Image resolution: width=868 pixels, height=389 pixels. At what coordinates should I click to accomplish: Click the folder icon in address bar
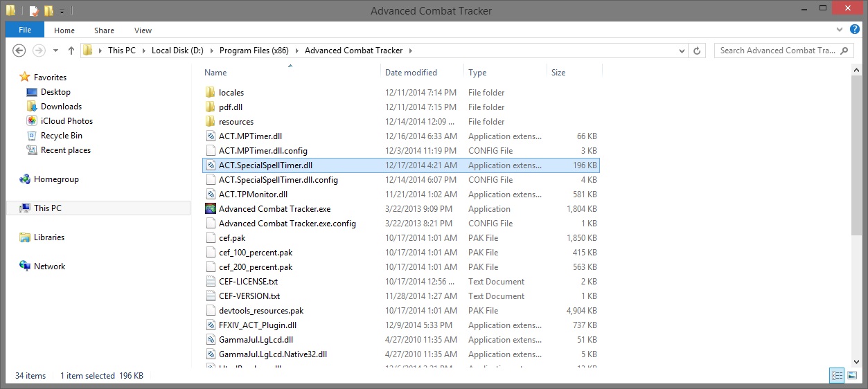click(87, 51)
